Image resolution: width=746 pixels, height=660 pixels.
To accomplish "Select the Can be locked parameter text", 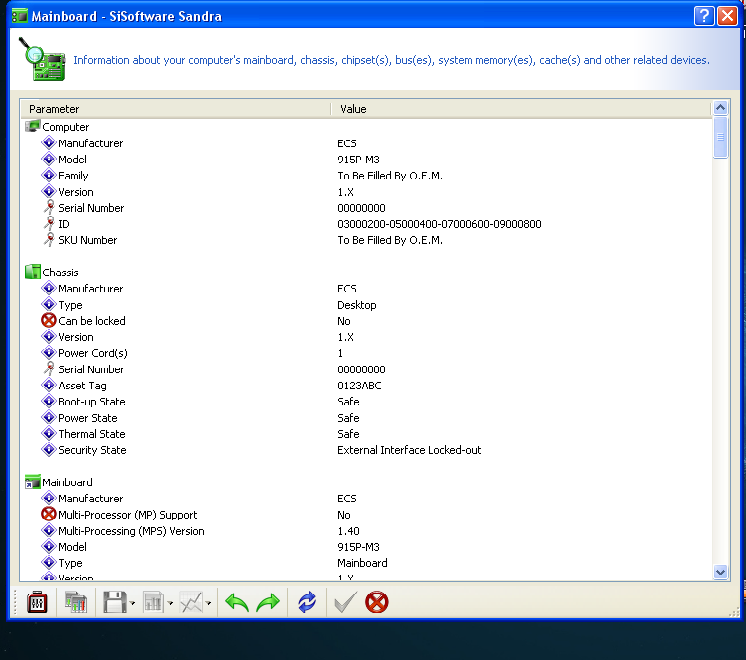I will [92, 321].
